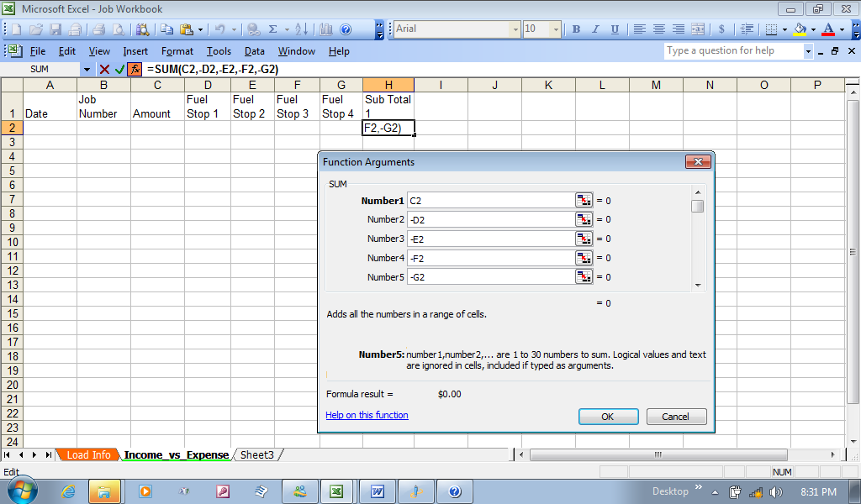Click the Insert Function fx button
861x504 pixels.
135,69
